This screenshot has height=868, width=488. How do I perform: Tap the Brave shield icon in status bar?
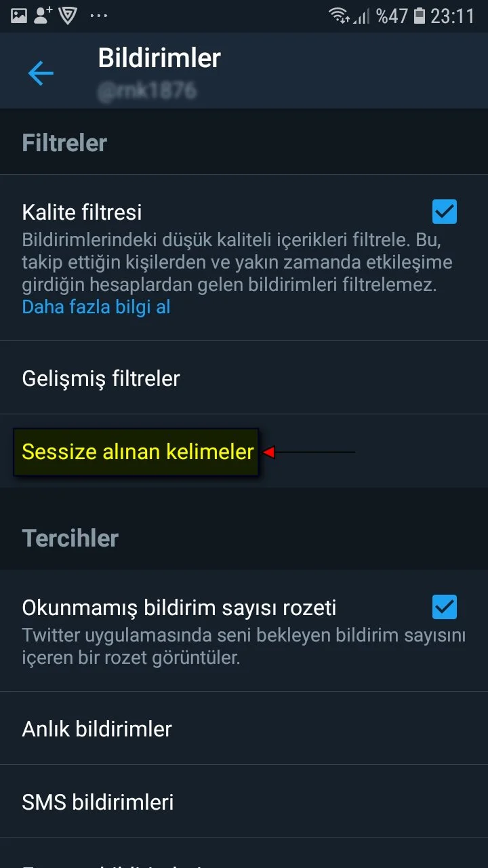(68, 16)
